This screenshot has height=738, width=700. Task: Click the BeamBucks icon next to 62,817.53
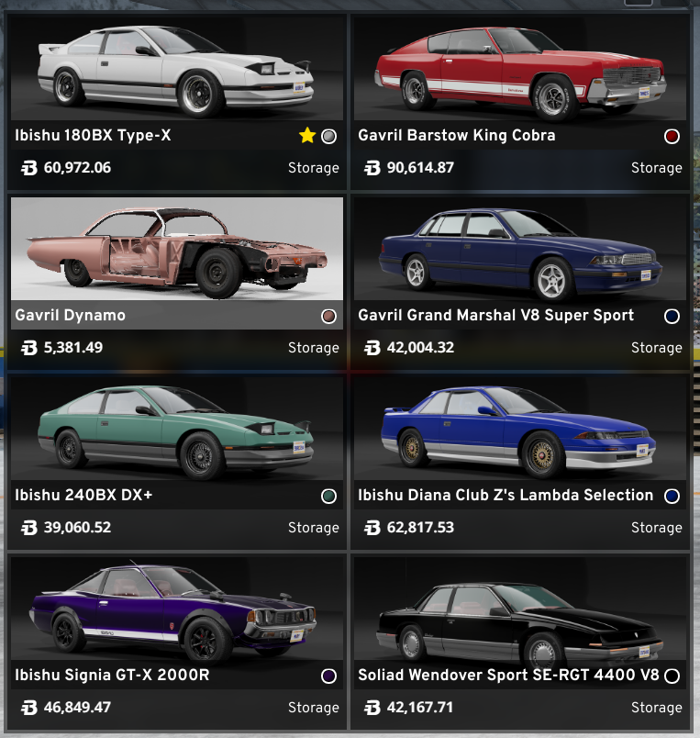(x=372, y=528)
